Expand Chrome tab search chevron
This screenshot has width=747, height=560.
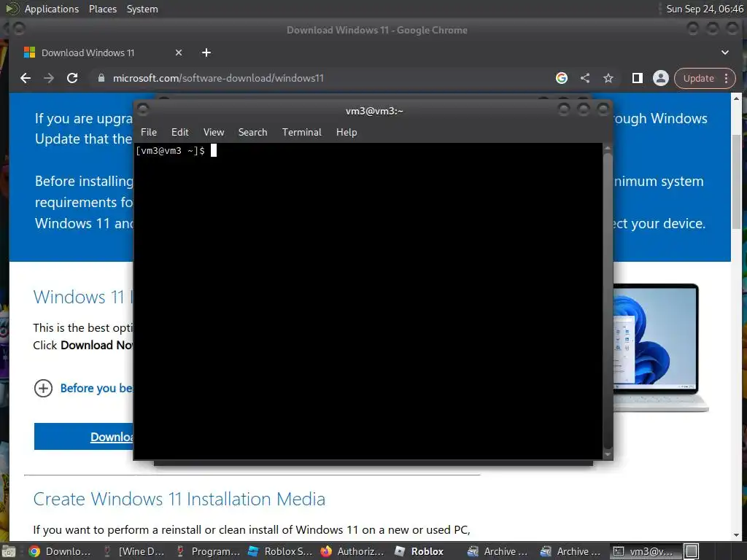[x=724, y=52]
